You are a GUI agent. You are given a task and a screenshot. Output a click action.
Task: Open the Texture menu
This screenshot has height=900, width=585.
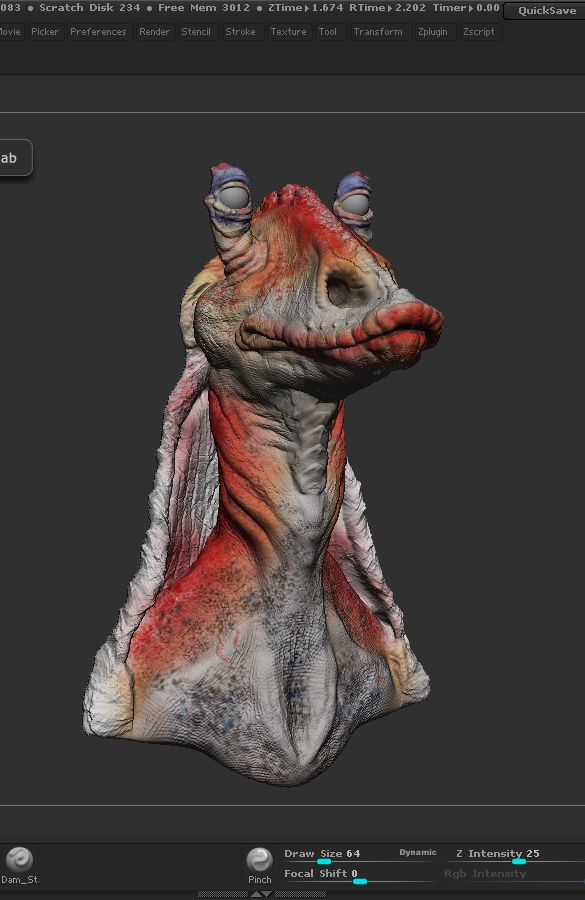click(x=288, y=32)
